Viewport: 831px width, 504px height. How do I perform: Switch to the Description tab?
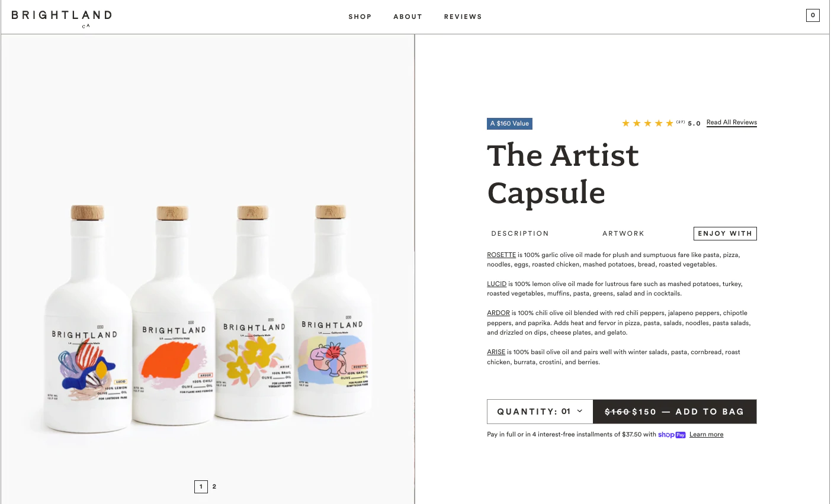(520, 233)
